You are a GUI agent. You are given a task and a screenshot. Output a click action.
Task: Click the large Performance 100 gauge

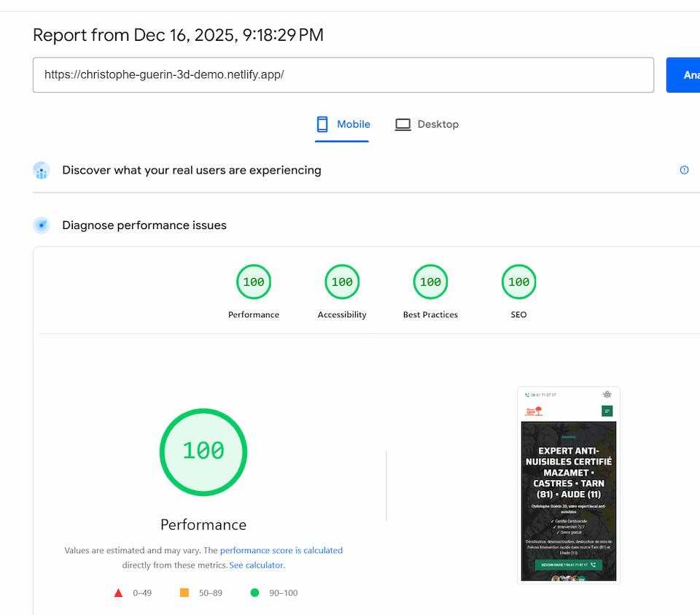click(x=203, y=452)
